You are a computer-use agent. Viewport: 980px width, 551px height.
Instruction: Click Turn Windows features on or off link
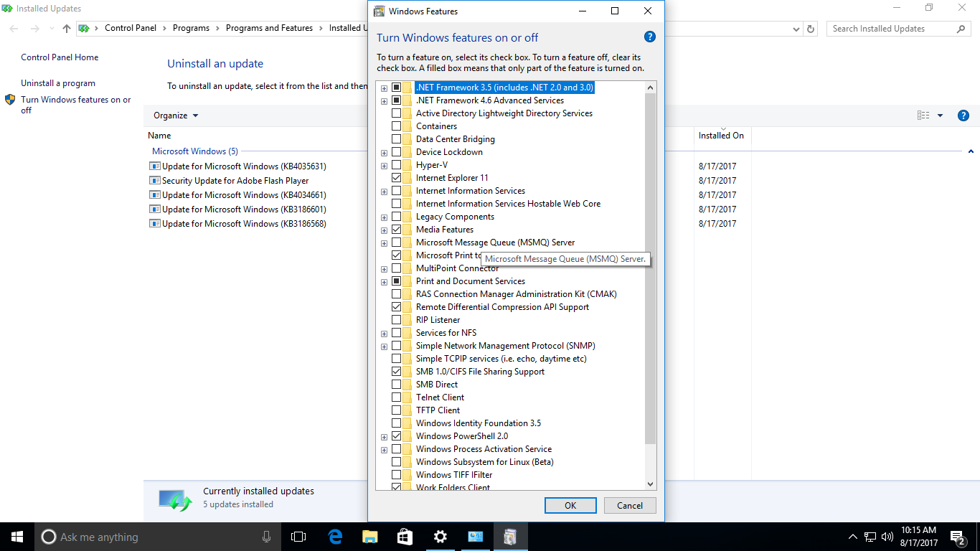tap(76, 105)
